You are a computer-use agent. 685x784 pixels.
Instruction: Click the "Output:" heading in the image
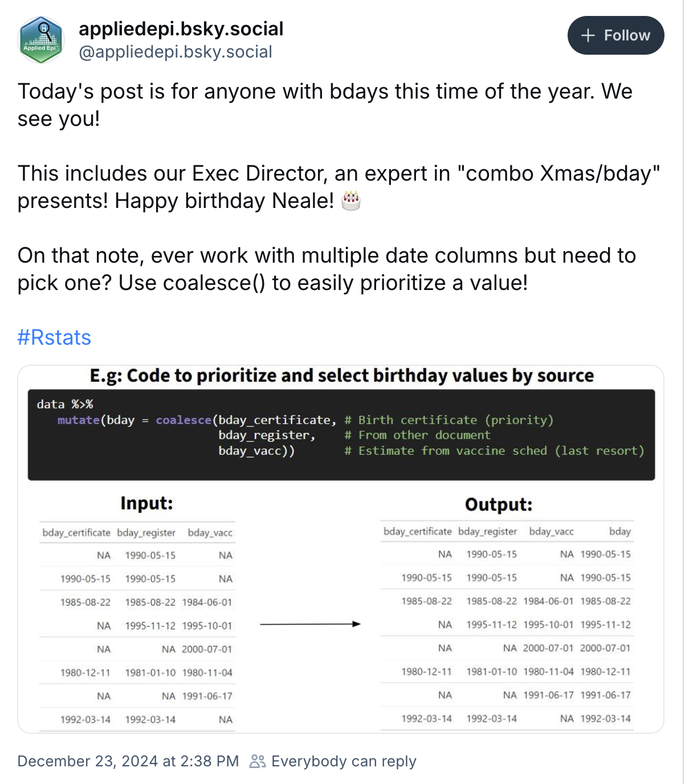499,504
